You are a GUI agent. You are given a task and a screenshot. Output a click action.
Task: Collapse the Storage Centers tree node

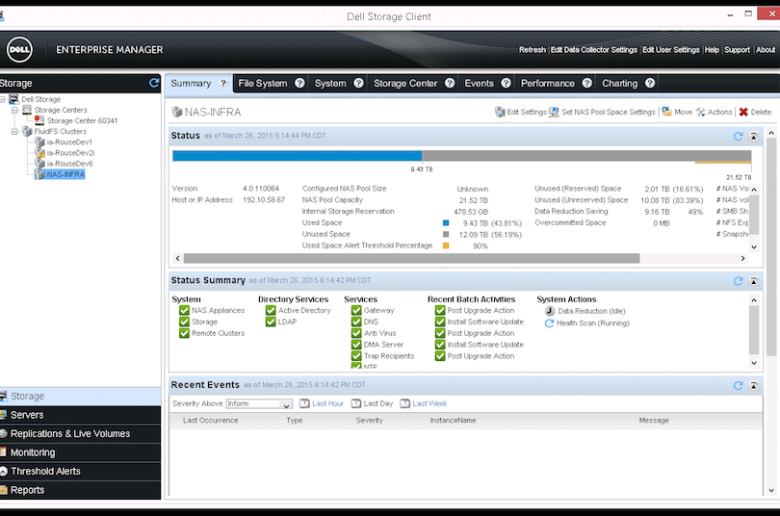pyautogui.click(x=15, y=110)
